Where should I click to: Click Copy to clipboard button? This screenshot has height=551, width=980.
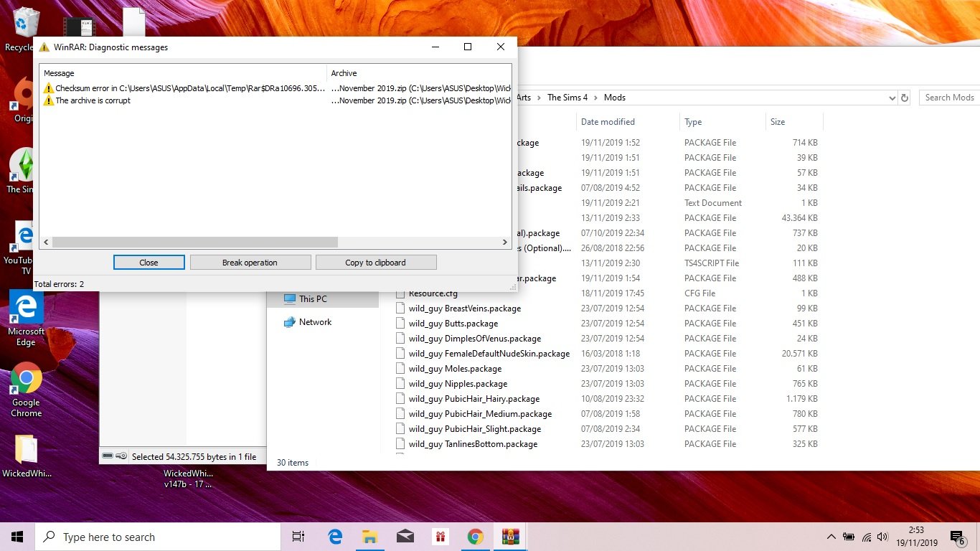click(x=375, y=263)
